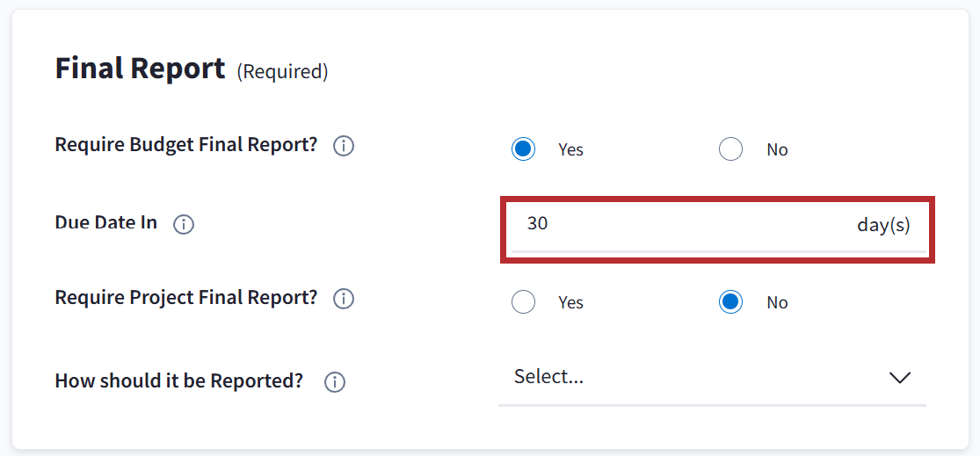980x456 pixels.
Task: Select Yes radio for Require Project Final Report
Action: (x=523, y=302)
